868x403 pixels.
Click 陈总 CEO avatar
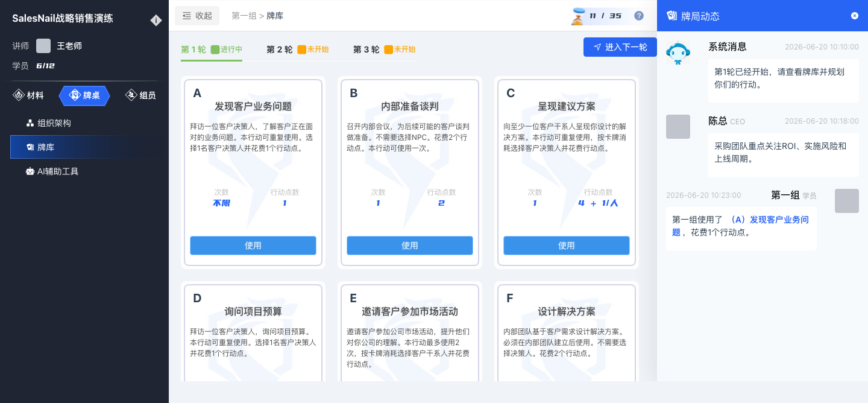[x=678, y=127]
